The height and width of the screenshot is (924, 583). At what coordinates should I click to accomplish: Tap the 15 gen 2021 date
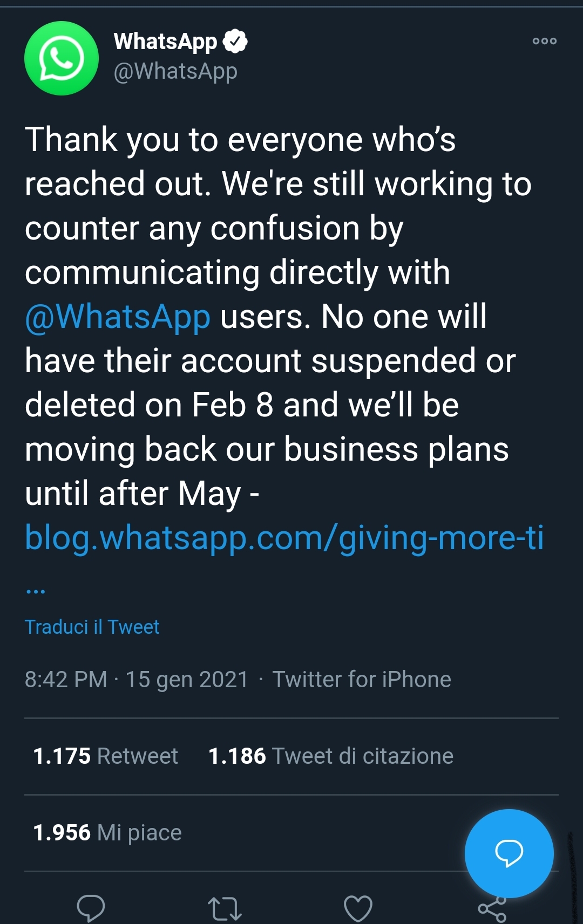[187, 680]
